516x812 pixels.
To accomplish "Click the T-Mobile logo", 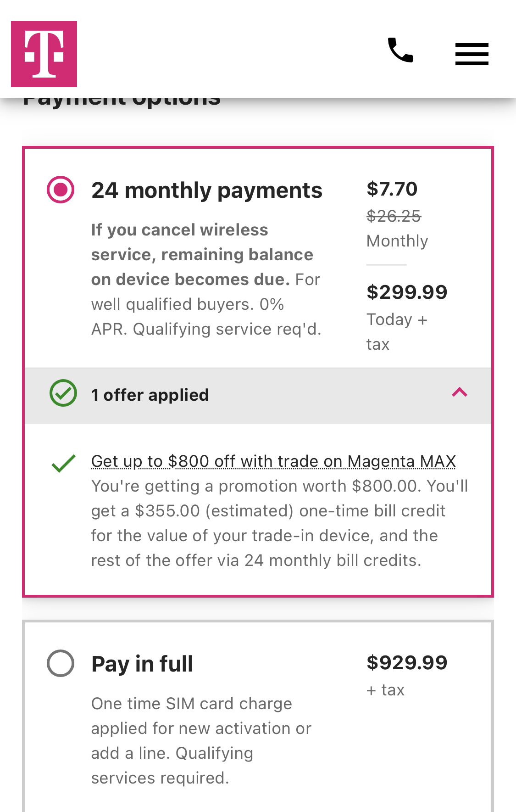I will [44, 54].
